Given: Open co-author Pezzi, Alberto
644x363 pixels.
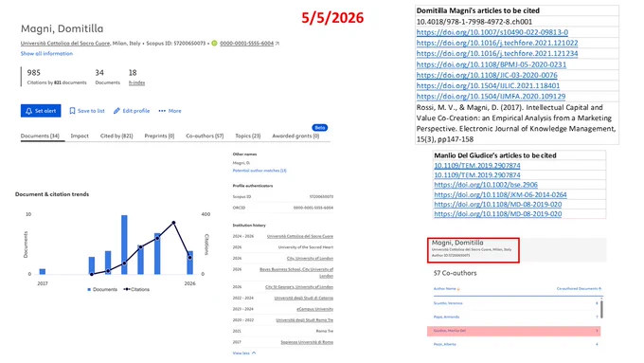Looking at the screenshot, I should [x=445, y=344].
